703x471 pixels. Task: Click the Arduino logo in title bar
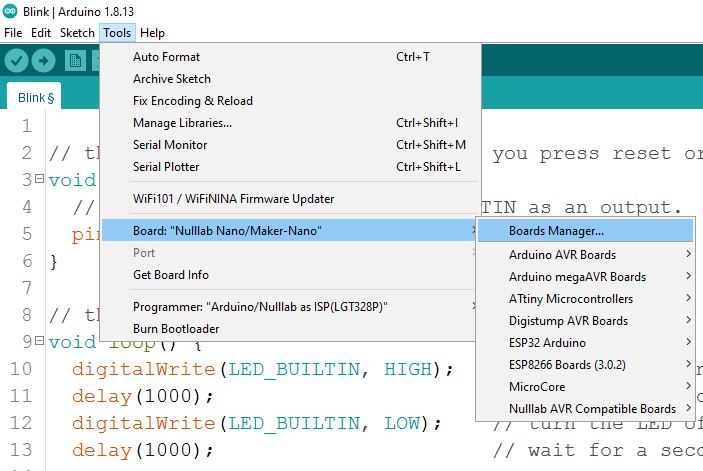[x=9, y=11]
